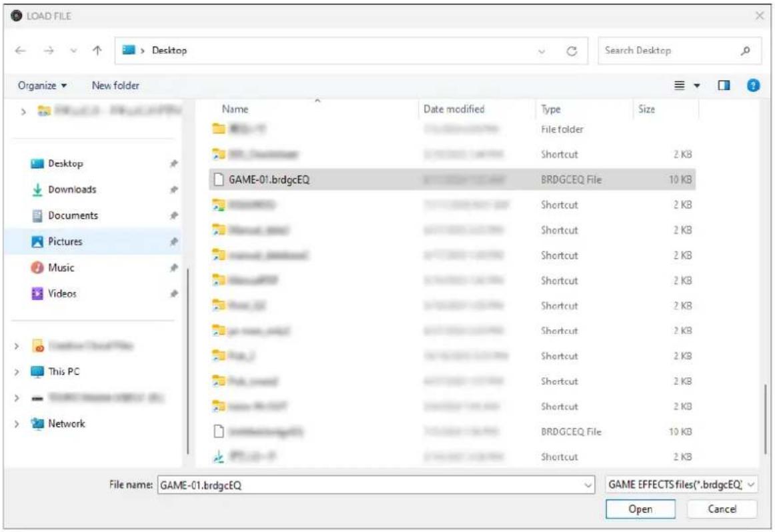Refresh the Desktop folder listing
The height and width of the screenshot is (532, 775).
(x=572, y=51)
